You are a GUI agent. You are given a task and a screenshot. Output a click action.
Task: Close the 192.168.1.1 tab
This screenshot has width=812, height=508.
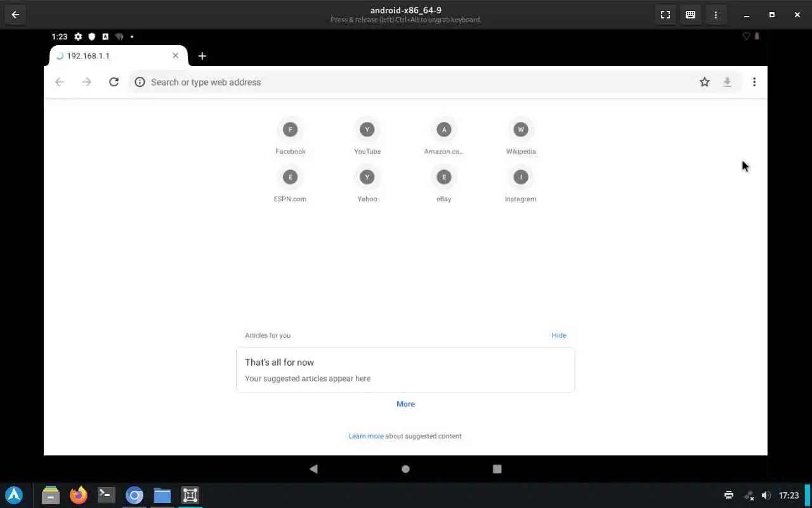pyautogui.click(x=176, y=55)
